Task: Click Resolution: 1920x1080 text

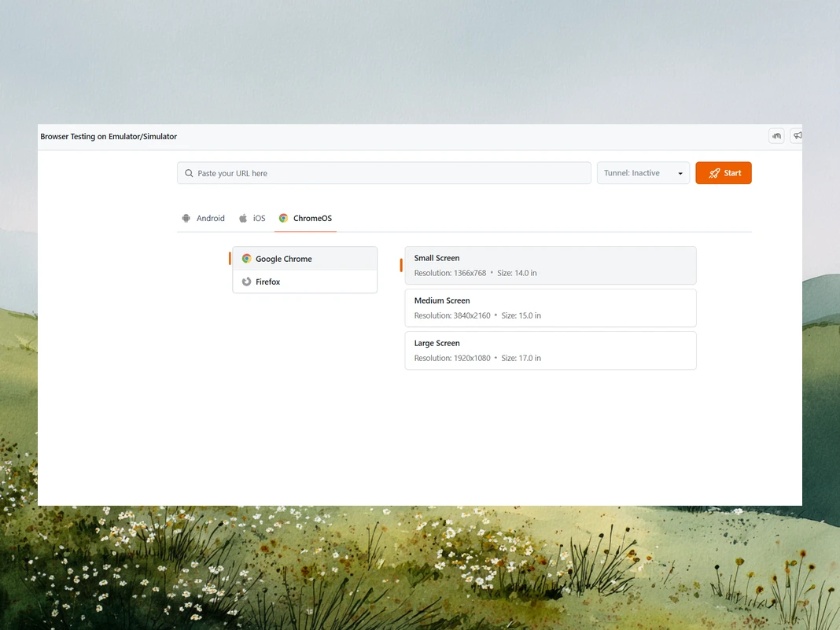Action: click(452, 359)
